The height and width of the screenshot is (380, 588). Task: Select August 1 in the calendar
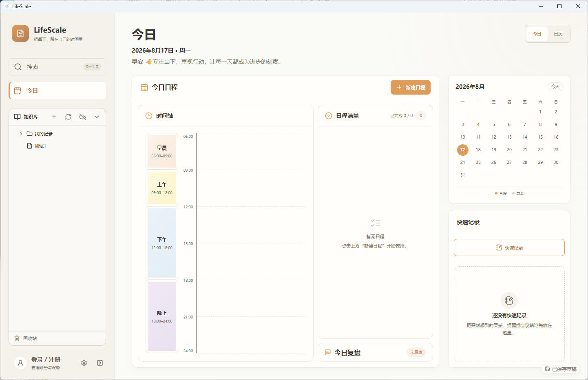tap(540, 112)
